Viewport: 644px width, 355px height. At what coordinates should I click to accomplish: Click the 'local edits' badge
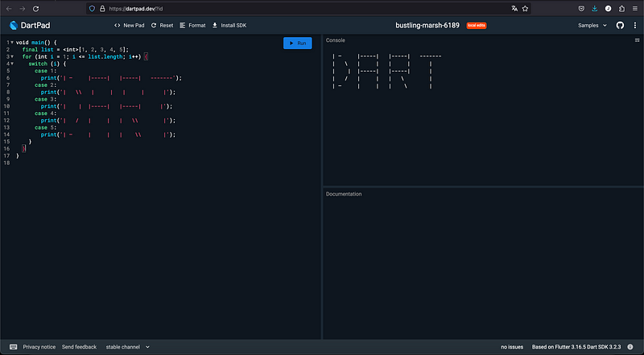tap(477, 26)
